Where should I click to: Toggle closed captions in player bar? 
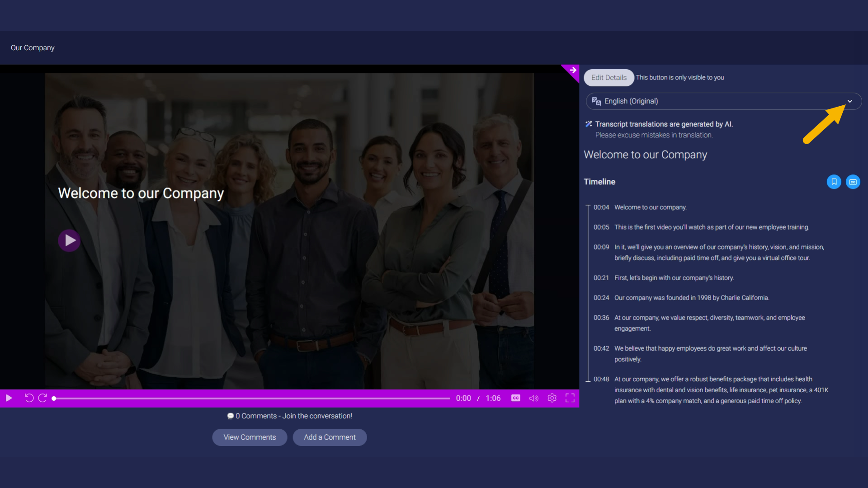516,398
